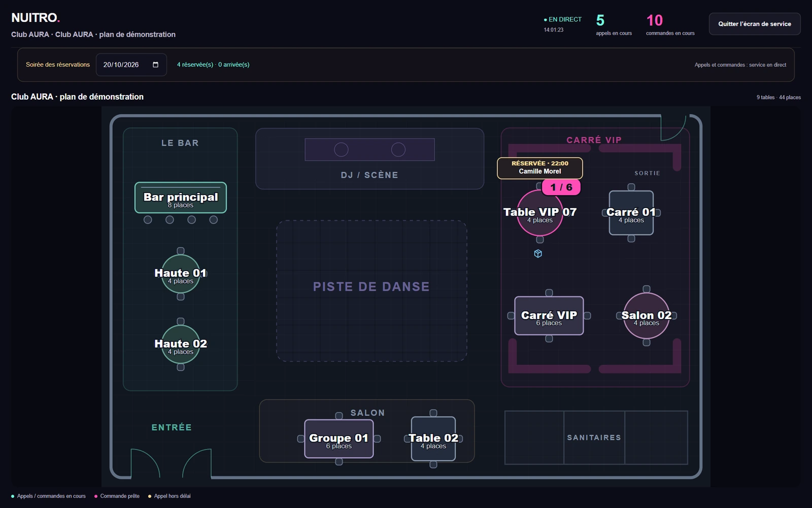Click the SANITAIRES area label

[x=594, y=437]
